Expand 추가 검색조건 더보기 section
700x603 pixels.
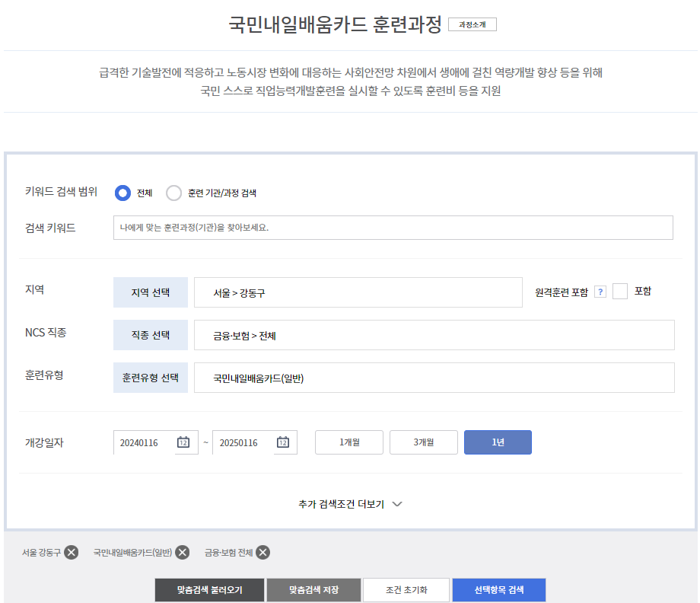coord(350,503)
